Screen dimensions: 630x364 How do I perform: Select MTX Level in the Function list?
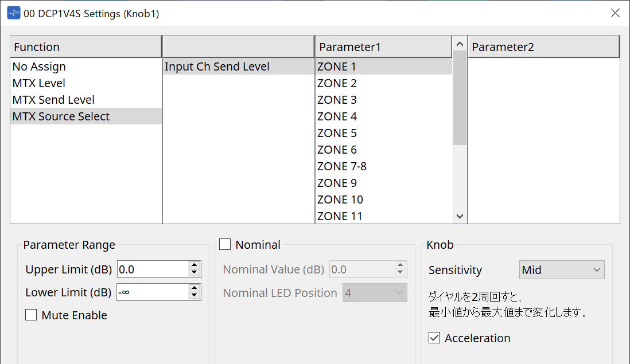(39, 83)
